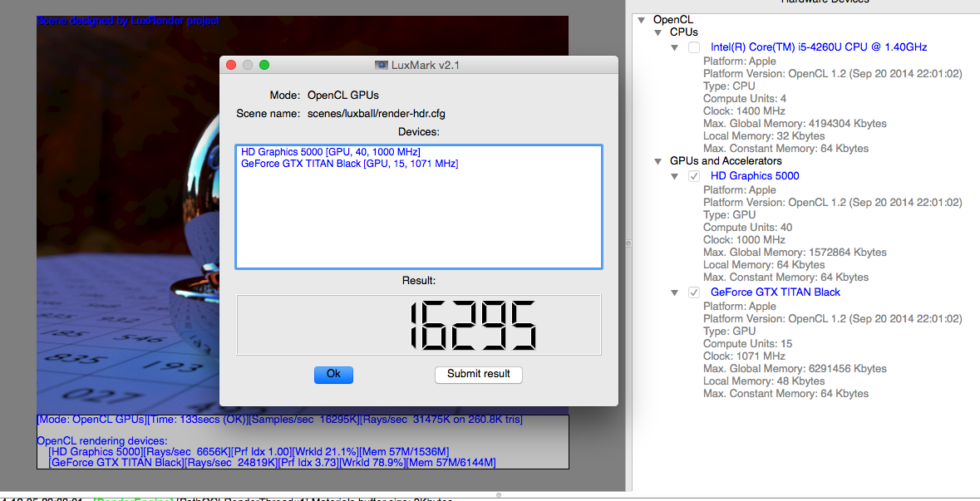Click 'Local Memory: 32 Kbytes' text
The image size is (980, 501).
click(764, 135)
